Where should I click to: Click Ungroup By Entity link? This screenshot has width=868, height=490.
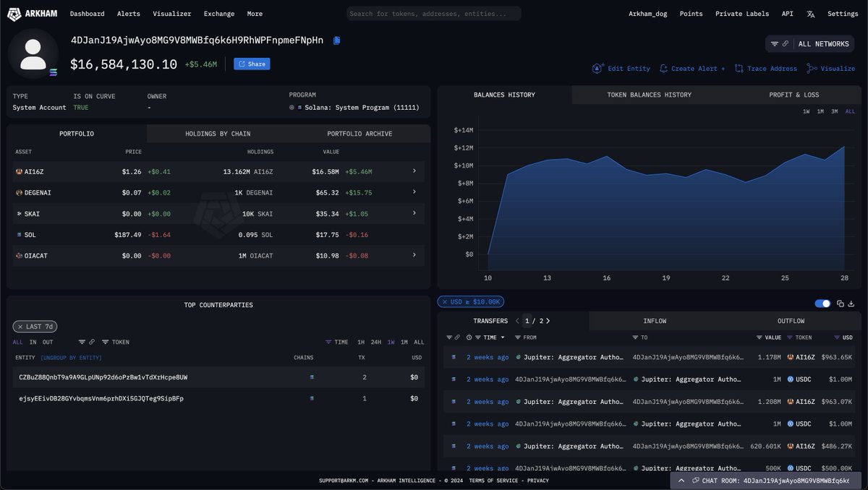point(72,358)
